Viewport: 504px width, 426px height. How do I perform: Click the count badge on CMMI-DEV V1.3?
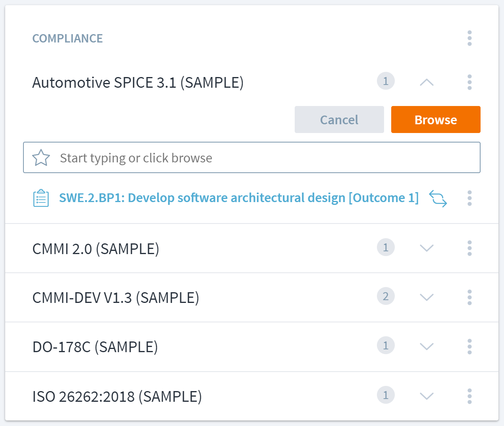385,296
